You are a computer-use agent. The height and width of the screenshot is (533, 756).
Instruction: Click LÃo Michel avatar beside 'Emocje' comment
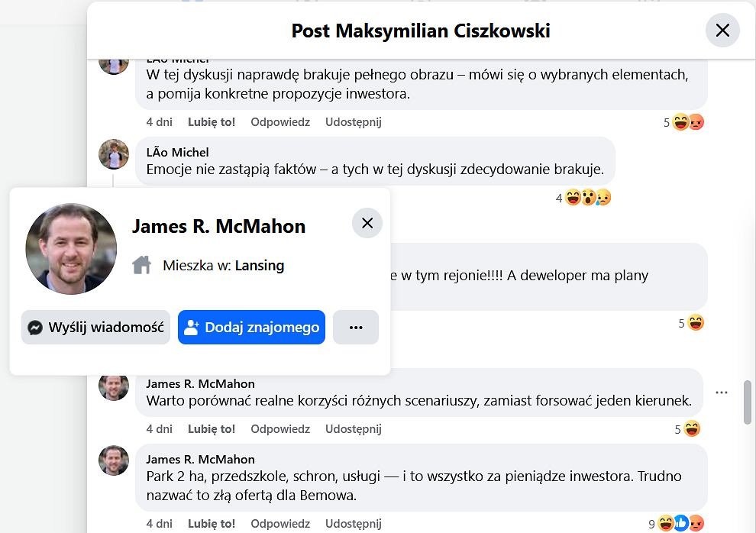114,154
